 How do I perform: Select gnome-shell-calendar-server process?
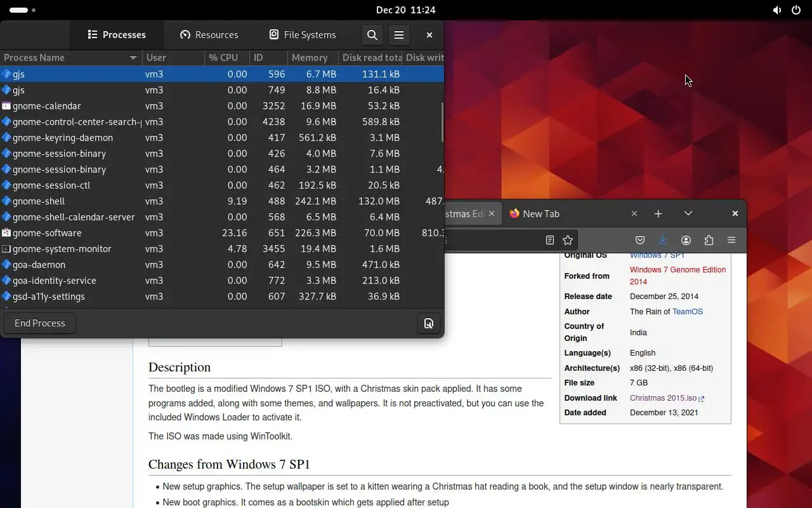(222, 217)
